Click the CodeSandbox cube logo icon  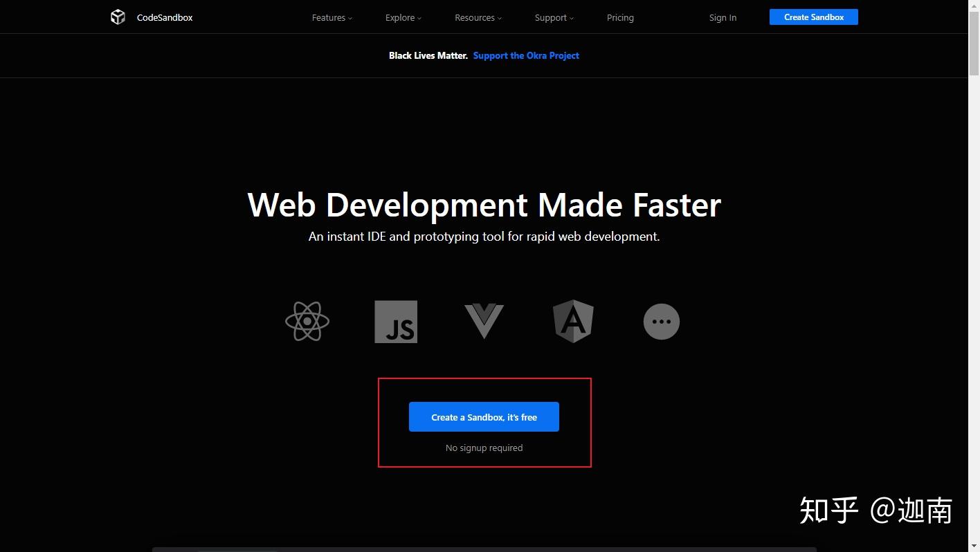pyautogui.click(x=118, y=17)
